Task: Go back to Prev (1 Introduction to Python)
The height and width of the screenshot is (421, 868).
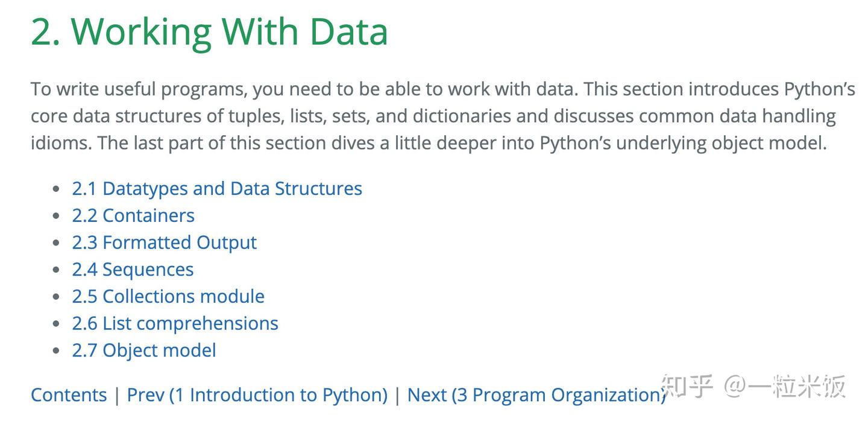Action: tap(257, 395)
